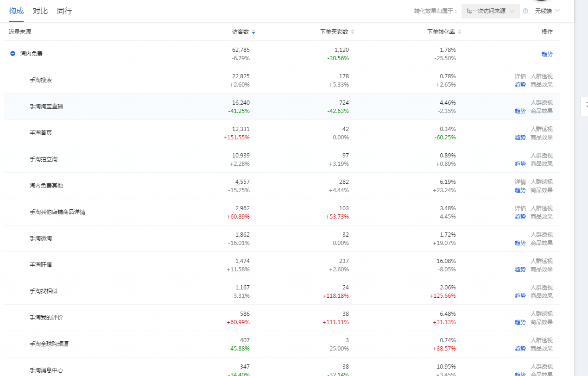
Task: Open 人群透视 for 手淘找相似
Action: [x=542, y=287]
